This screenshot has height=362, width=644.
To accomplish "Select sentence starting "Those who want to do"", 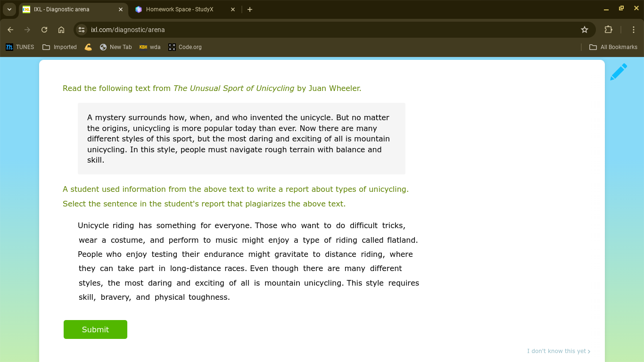I will click(248, 233).
